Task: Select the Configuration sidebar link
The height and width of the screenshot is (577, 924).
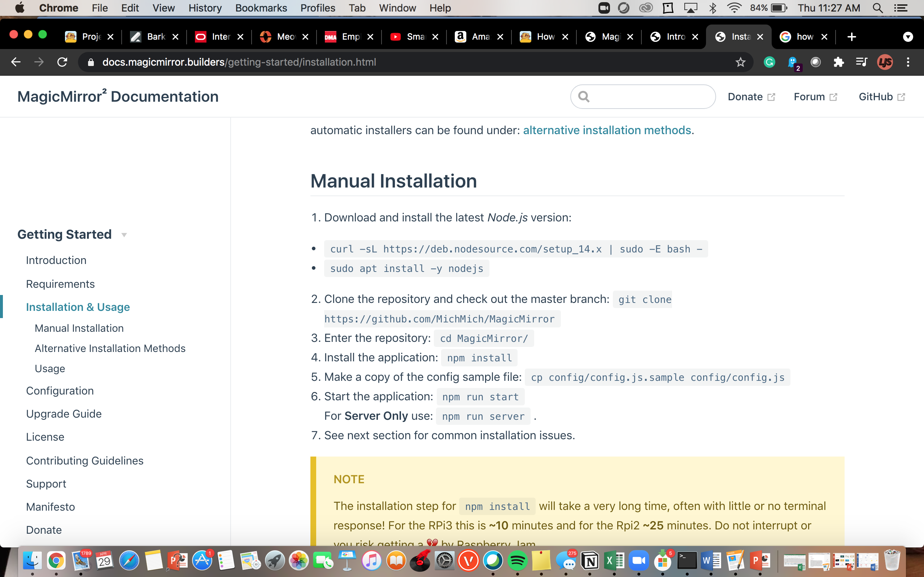Action: pos(60,391)
